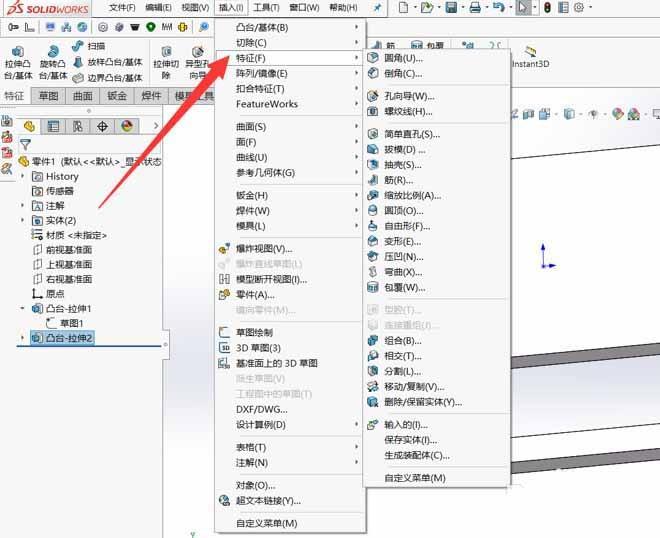The image size is (660, 538).
Task: Open Instant3D tool
Action: 530,56
